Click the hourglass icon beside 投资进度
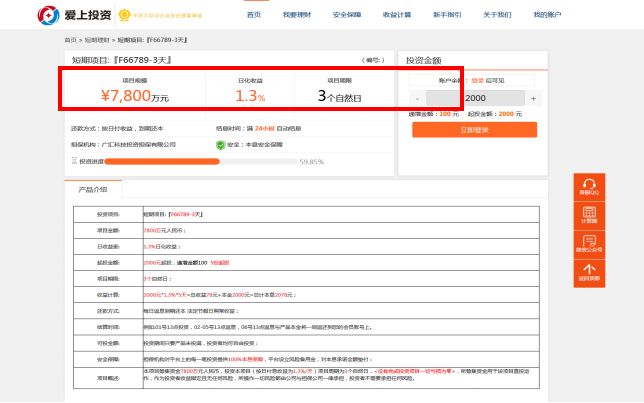Viewport: 644px width, 403px height. click(x=74, y=161)
